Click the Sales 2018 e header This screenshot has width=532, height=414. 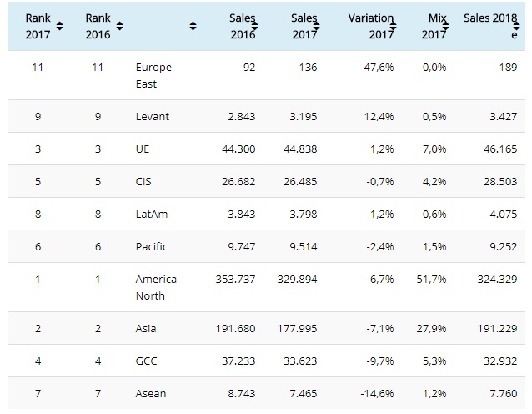click(x=490, y=25)
